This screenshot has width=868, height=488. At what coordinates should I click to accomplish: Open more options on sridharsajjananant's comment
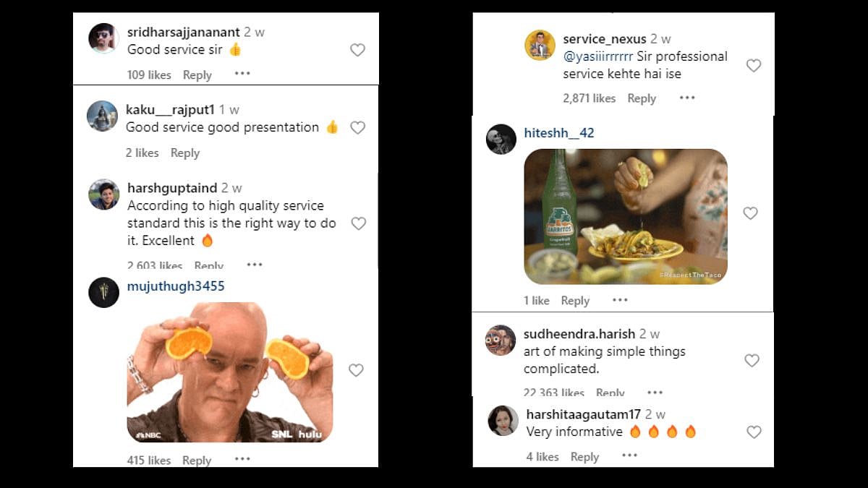[x=242, y=74]
